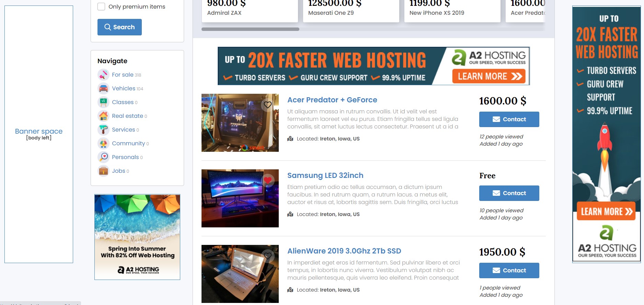Screen dimensions: 644x305
Task: Click the '10 people viewed' text
Action: click(x=502, y=211)
